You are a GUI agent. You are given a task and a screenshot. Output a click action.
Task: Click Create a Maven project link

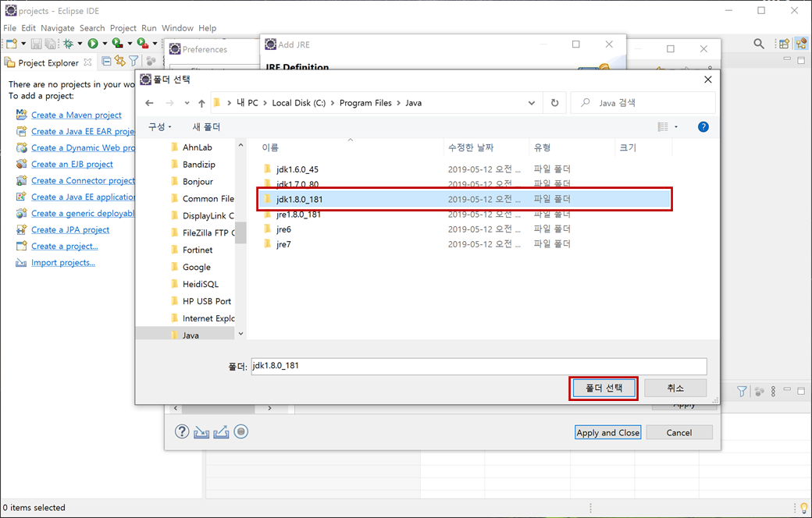77,115
